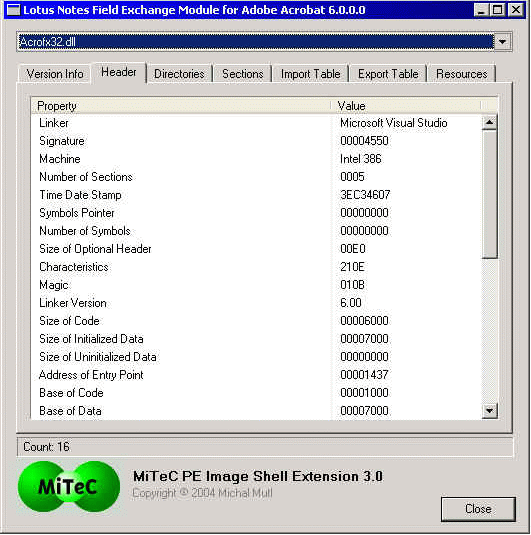Click the 00006000 size of code value
Screen dimensions: 531x535
364,321
